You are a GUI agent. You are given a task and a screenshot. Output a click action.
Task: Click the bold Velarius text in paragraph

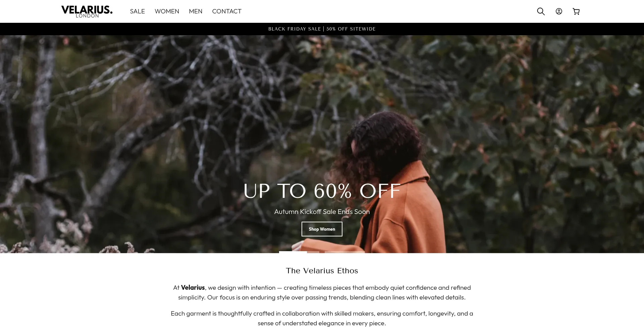pyautogui.click(x=193, y=287)
